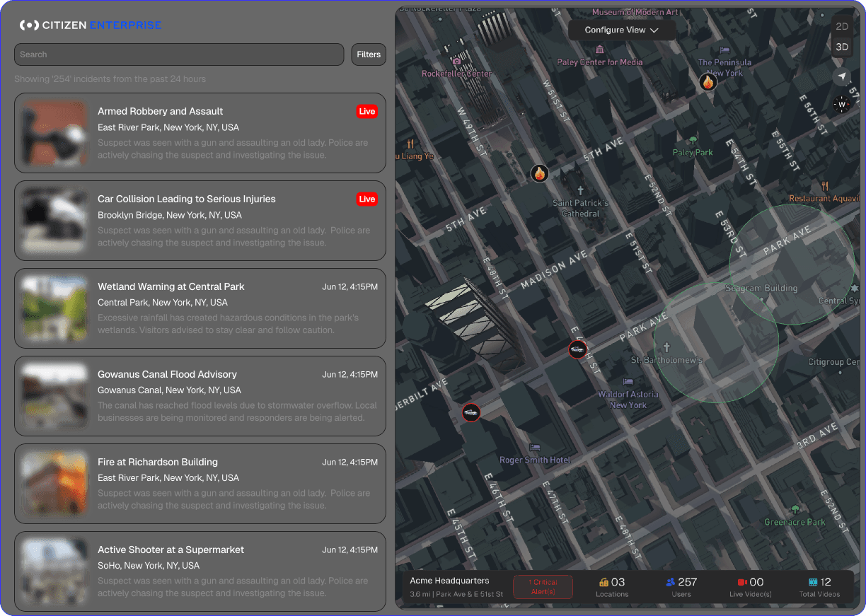Click the 257 Users count
Viewport: 866px width, 616px height.
(x=687, y=582)
